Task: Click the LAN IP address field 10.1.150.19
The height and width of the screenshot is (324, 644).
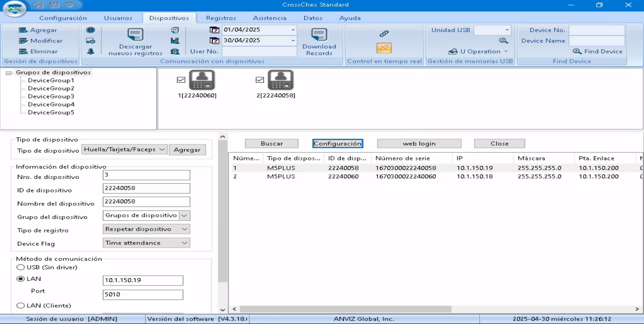Action: pyautogui.click(x=143, y=280)
